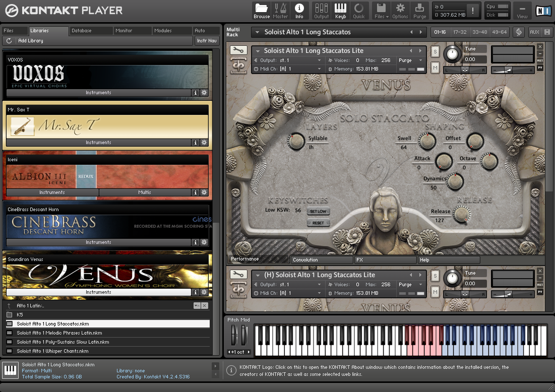This screenshot has width=555, height=392.
Task: Toggle the Auto tab in browser
Action: tap(206, 31)
